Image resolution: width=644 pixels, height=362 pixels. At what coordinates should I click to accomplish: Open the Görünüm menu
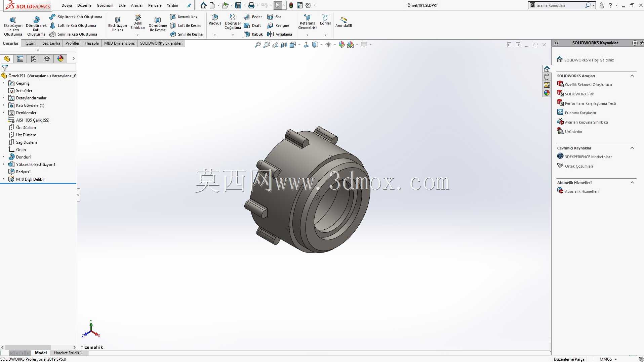pyautogui.click(x=105, y=5)
